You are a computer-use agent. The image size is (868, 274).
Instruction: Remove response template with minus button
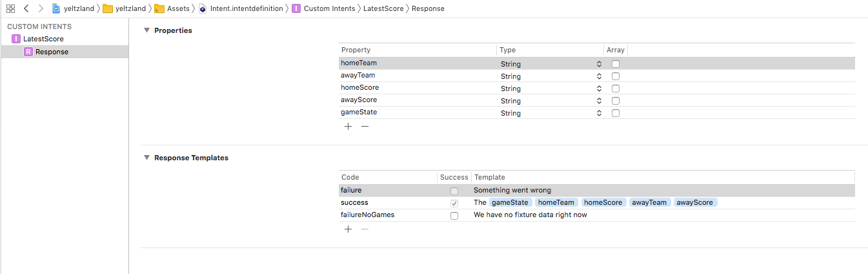(x=365, y=229)
